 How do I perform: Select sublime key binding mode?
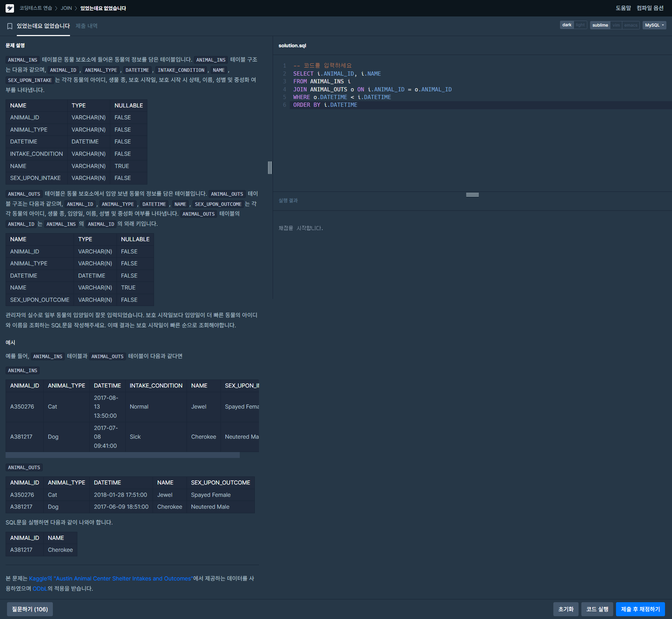tap(600, 25)
